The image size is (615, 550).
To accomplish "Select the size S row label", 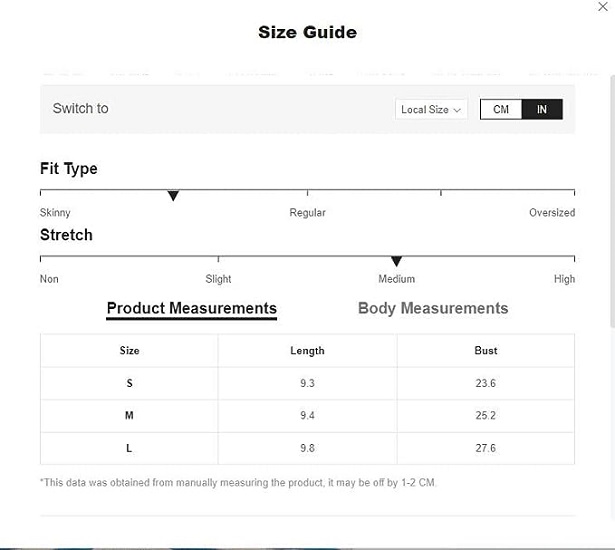I will click(129, 383).
